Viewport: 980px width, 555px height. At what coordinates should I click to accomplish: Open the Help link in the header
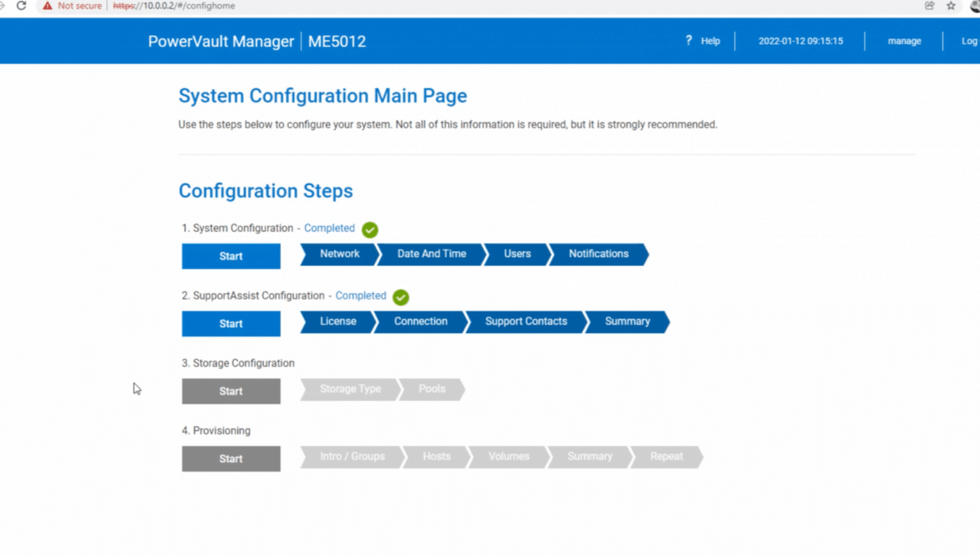[x=710, y=41]
